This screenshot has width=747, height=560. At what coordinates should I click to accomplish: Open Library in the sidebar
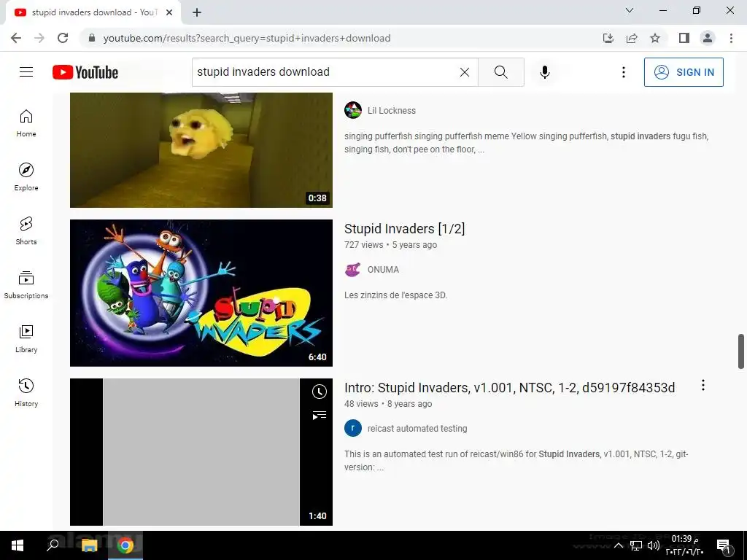pyautogui.click(x=26, y=338)
